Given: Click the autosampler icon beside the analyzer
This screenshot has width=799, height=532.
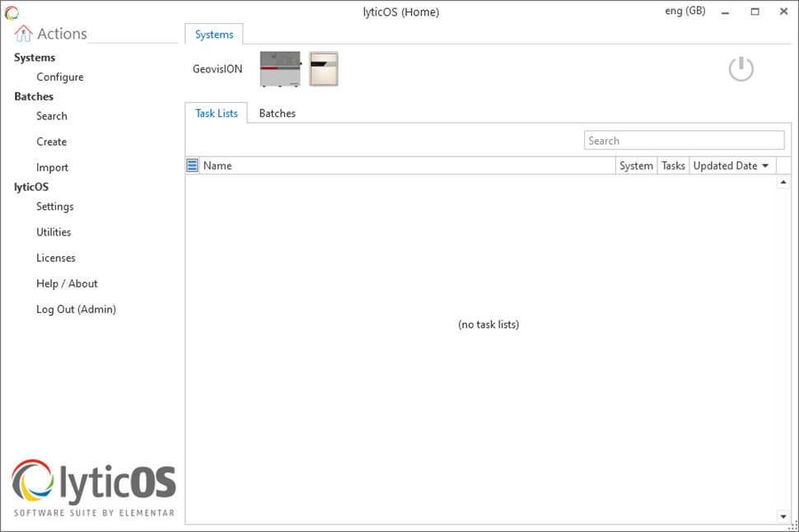Looking at the screenshot, I should 324,69.
